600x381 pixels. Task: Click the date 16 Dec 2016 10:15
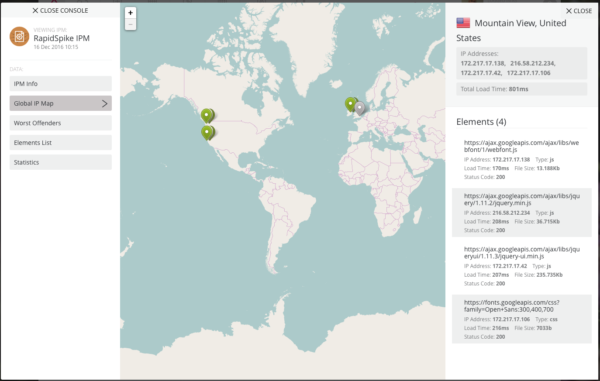(x=56, y=47)
